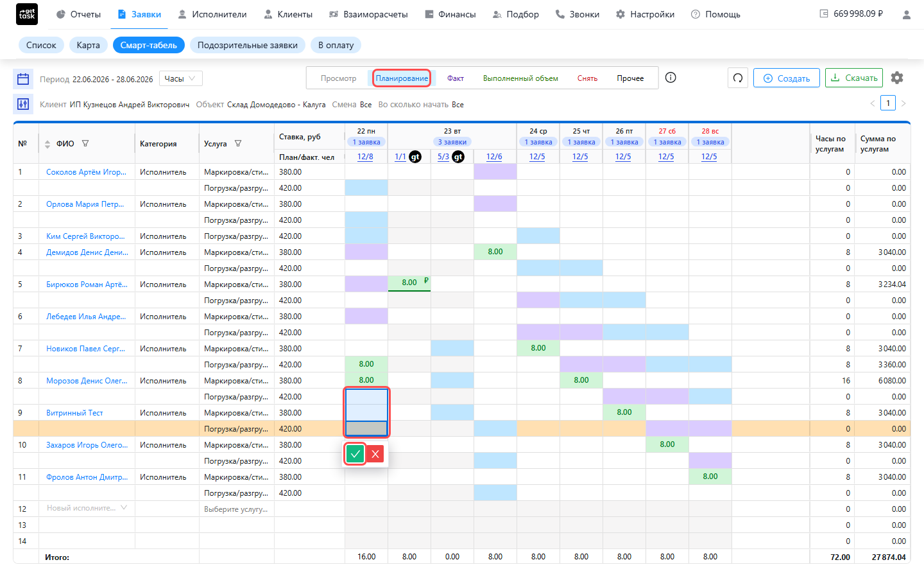Switch to Планирование mode
This screenshot has width=924, height=578.
click(x=402, y=78)
